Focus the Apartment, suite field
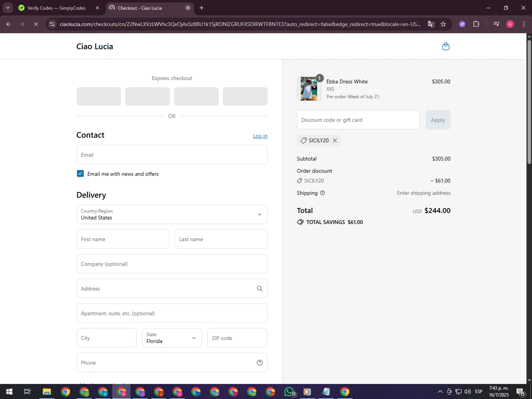 (172, 313)
